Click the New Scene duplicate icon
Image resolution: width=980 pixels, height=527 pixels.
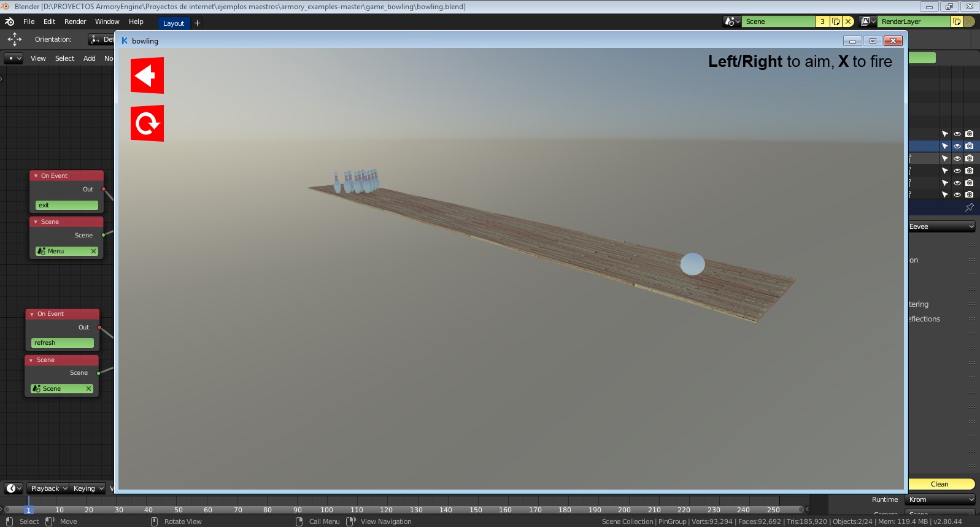coord(836,21)
